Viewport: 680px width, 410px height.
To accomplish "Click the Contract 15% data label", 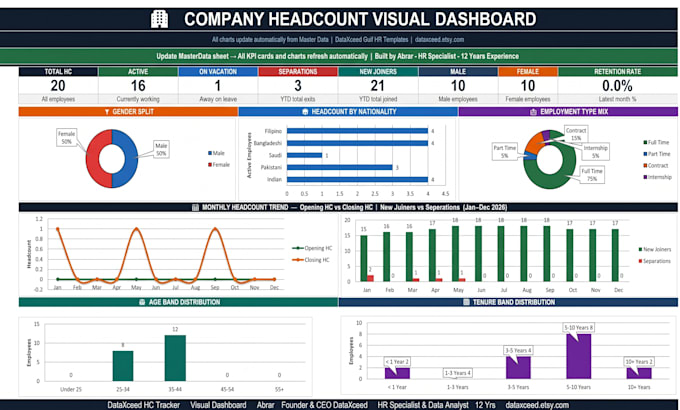I will coord(576,134).
